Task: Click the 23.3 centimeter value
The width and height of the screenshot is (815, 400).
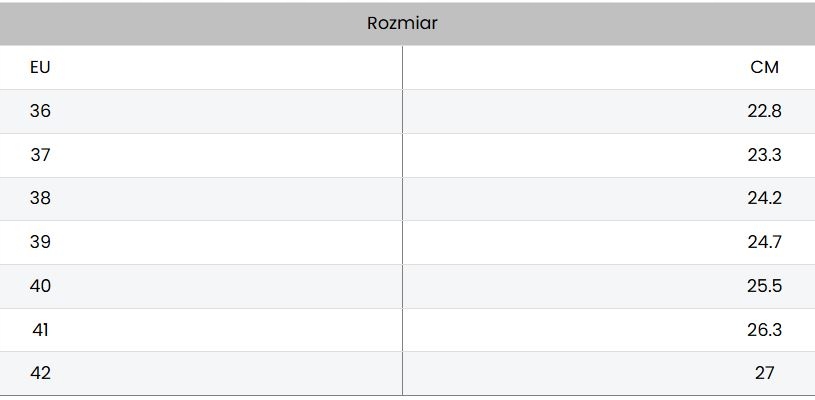Action: (764, 155)
